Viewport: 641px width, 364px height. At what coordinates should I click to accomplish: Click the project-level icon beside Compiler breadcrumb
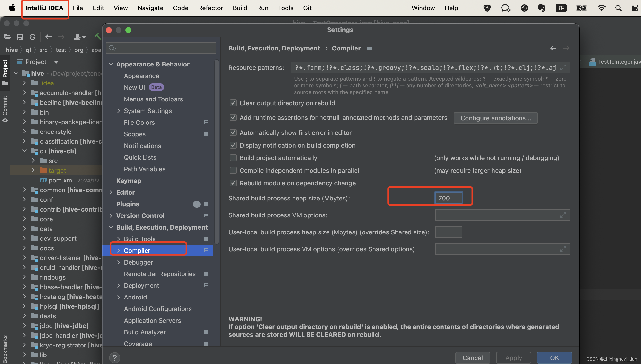tap(369, 49)
